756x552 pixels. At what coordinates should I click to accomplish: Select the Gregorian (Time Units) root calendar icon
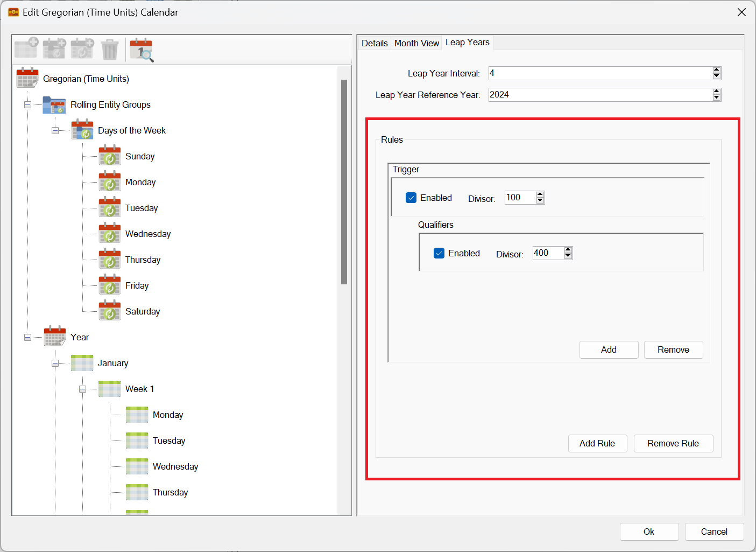coord(27,78)
